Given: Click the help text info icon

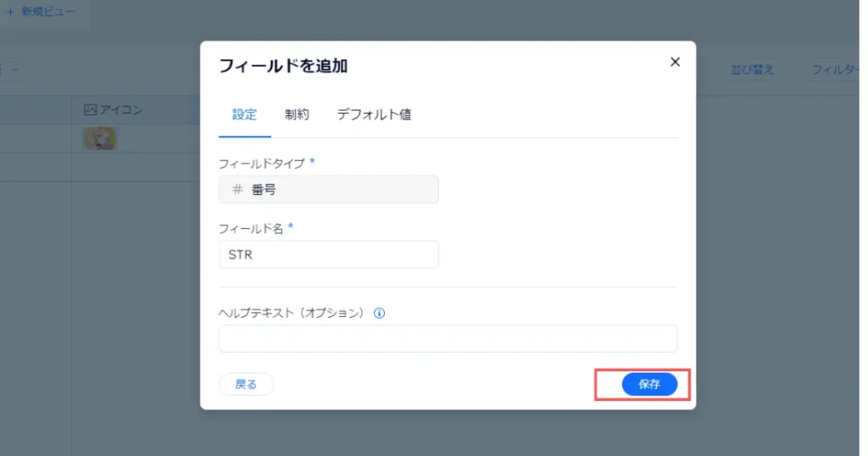Looking at the screenshot, I should coord(379,314).
